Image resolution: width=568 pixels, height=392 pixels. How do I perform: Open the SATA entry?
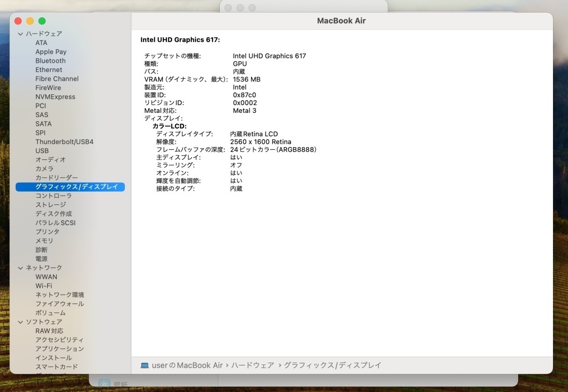pos(44,124)
